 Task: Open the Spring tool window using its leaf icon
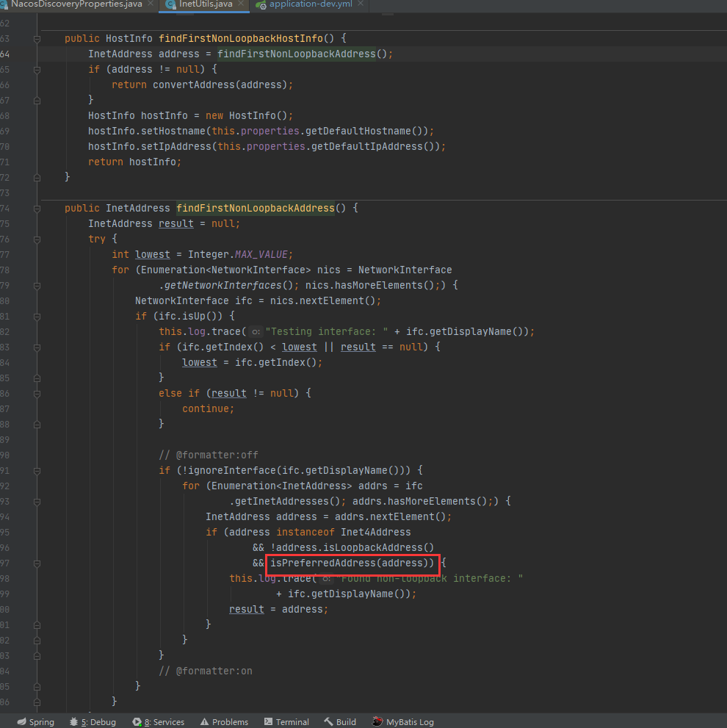20,721
